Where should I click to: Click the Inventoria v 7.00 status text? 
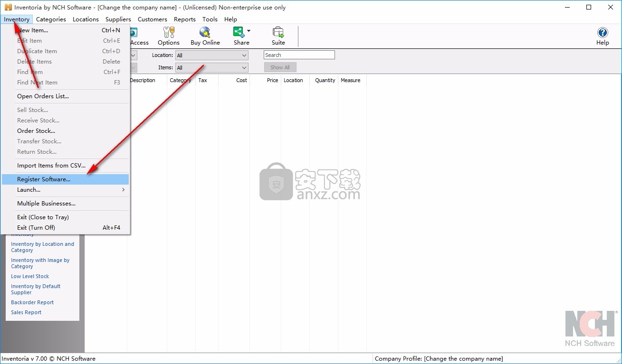coord(49,359)
